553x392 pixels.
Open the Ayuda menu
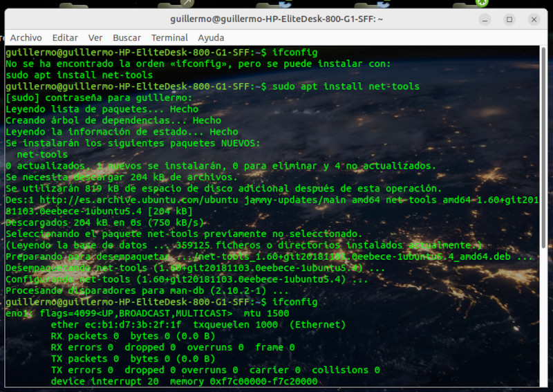coord(211,37)
